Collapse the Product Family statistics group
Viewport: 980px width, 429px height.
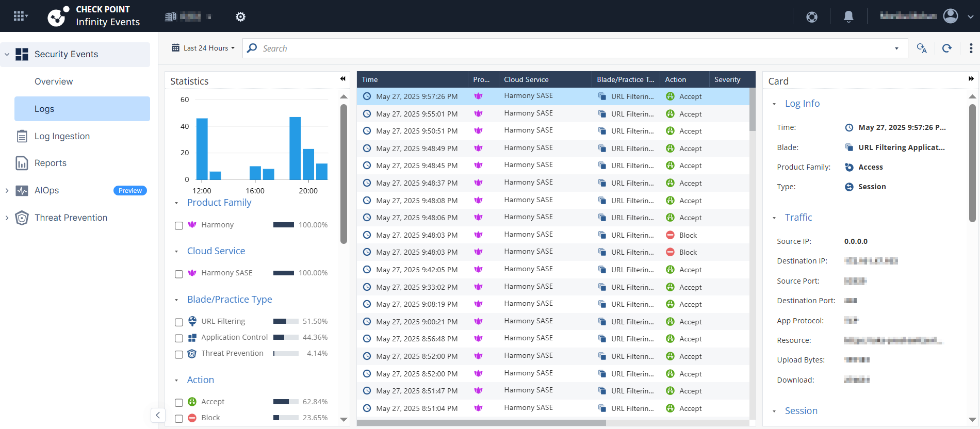[x=176, y=203]
